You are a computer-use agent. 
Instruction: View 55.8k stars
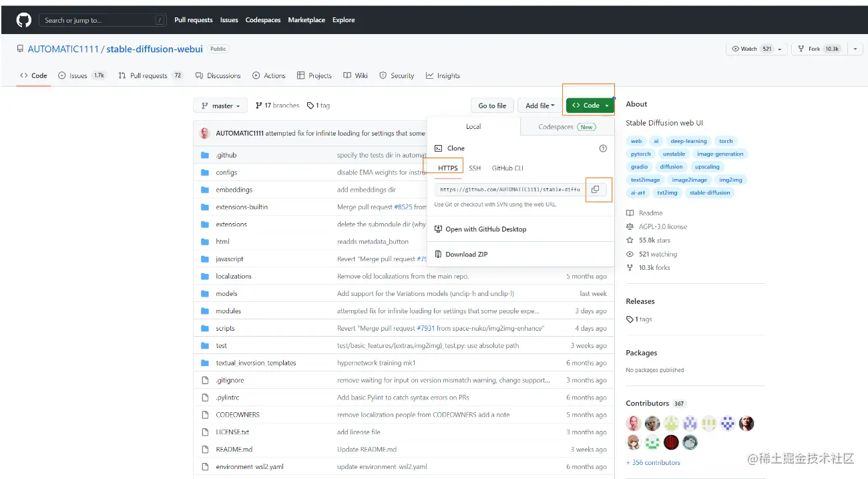(x=648, y=240)
